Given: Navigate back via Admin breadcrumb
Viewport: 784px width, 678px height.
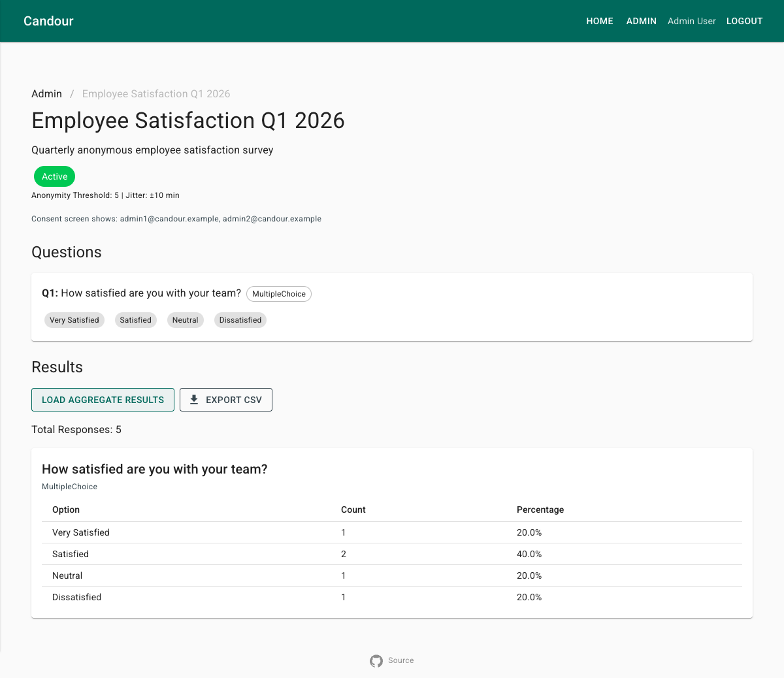Looking at the screenshot, I should click(x=47, y=93).
